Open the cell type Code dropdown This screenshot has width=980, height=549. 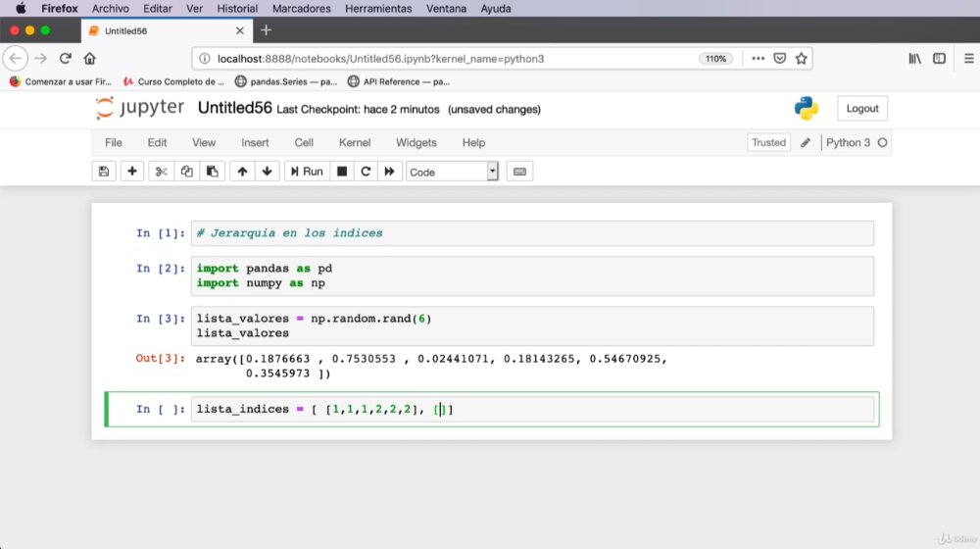[x=452, y=172]
